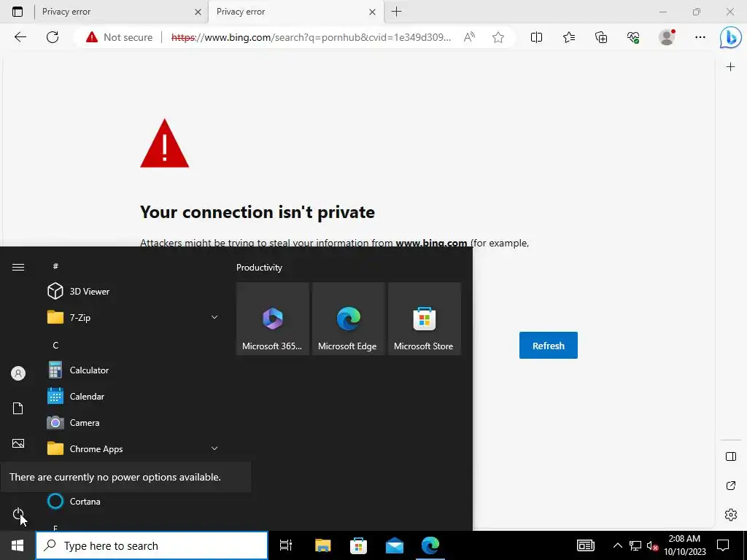Click the Edge icon on taskbar
Viewport: 747px width, 560px height.
click(430, 545)
